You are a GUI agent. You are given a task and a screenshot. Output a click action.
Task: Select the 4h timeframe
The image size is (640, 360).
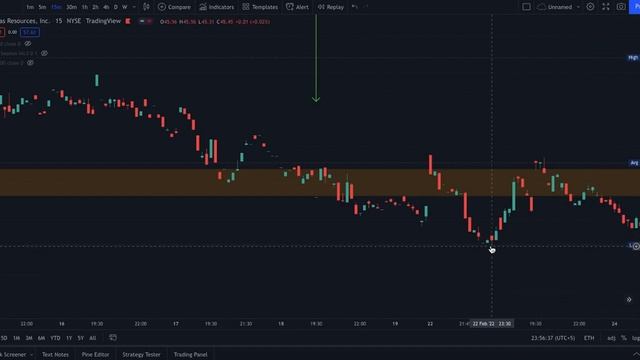pos(106,7)
